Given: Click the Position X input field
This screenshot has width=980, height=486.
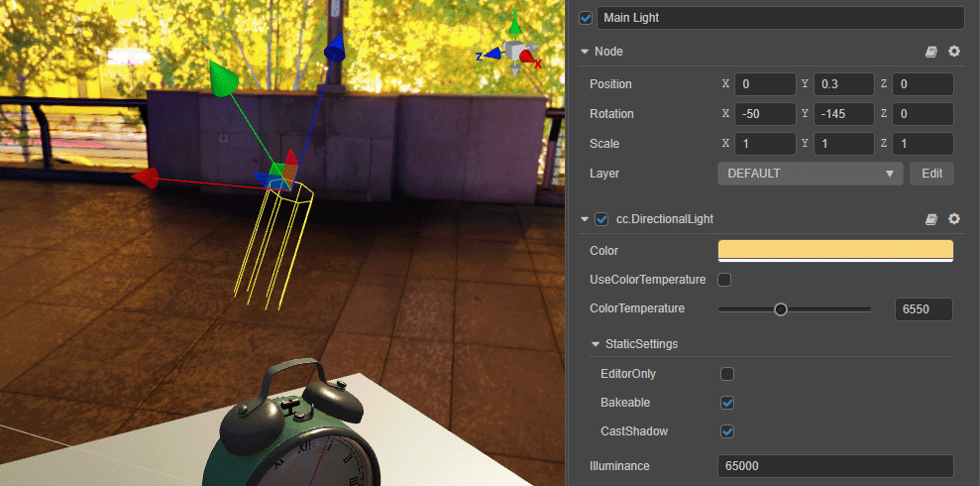Looking at the screenshot, I should (x=765, y=84).
